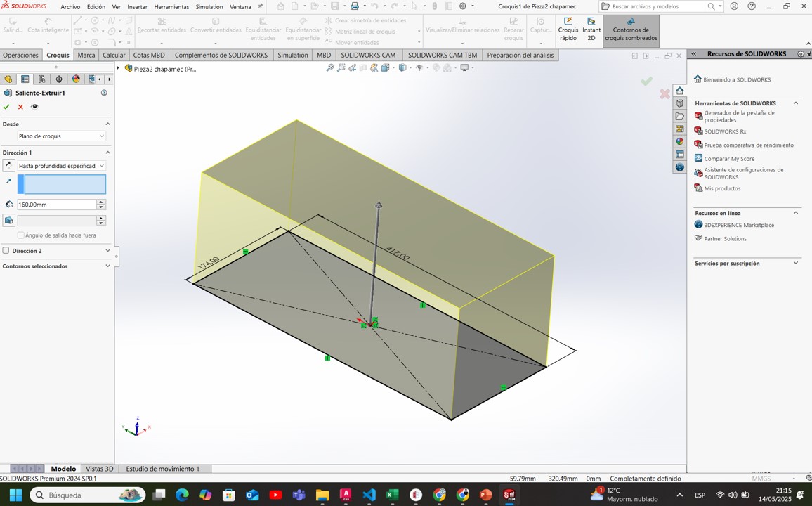Open the SOLIDWORKS CAM tab
The height and width of the screenshot is (506, 812).
[x=368, y=55]
